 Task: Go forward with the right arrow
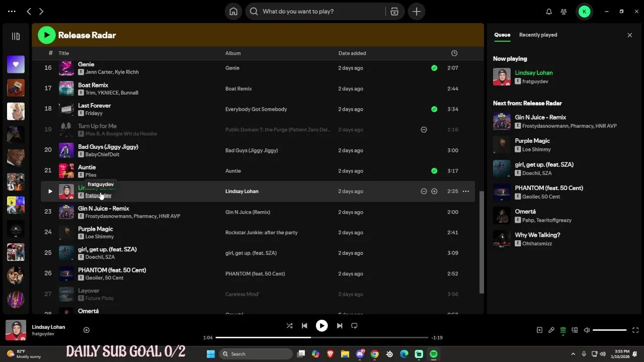click(41, 11)
